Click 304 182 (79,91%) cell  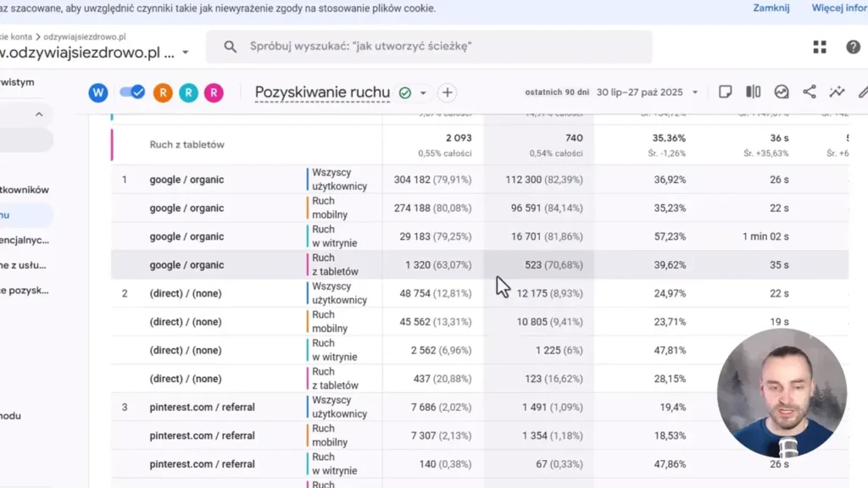tap(433, 180)
